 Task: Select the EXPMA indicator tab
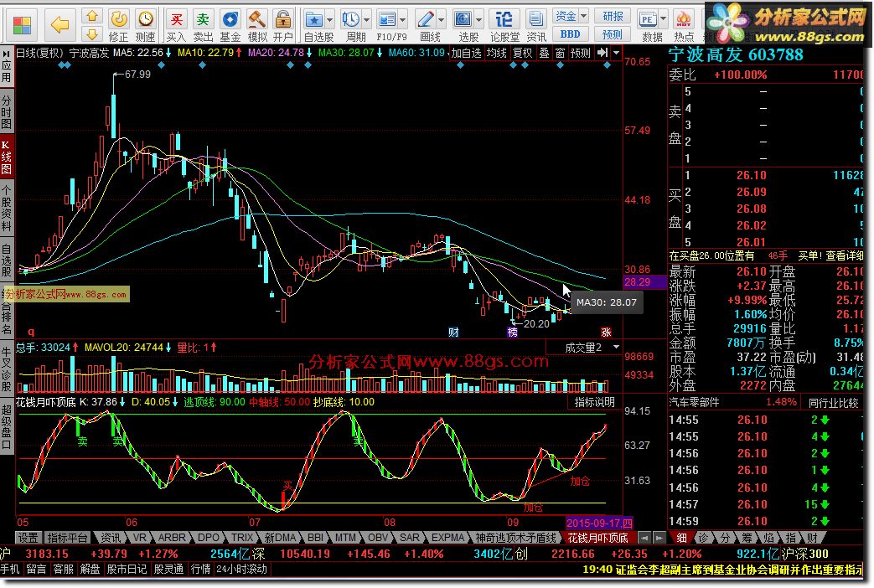(447, 538)
